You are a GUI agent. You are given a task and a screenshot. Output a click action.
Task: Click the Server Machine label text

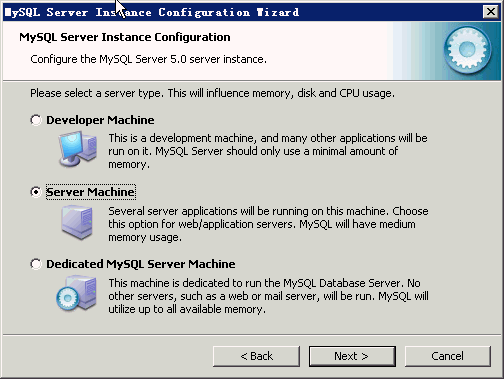(91, 192)
